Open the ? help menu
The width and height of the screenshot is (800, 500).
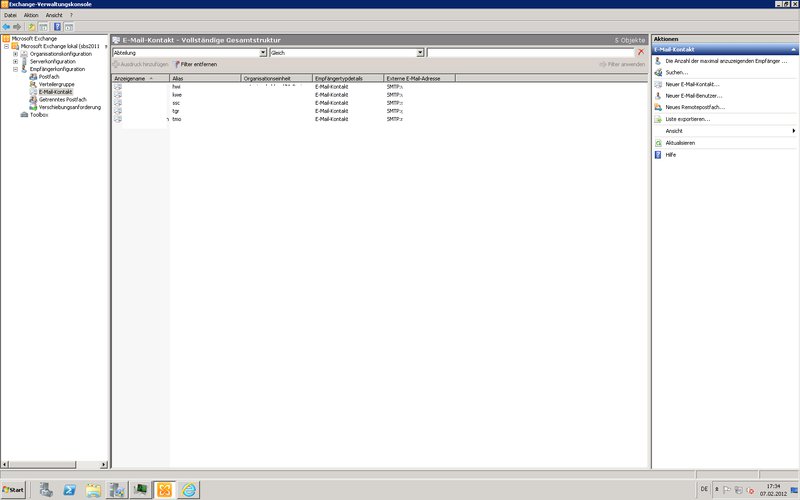pyautogui.click(x=71, y=15)
